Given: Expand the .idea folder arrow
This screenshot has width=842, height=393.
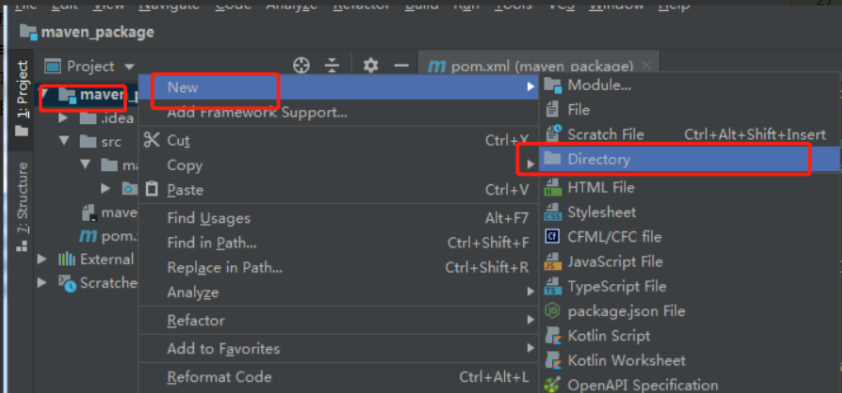Looking at the screenshot, I should (x=63, y=118).
